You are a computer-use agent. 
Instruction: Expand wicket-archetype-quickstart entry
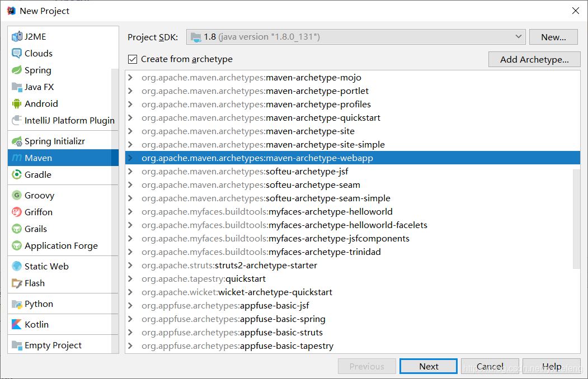point(130,292)
